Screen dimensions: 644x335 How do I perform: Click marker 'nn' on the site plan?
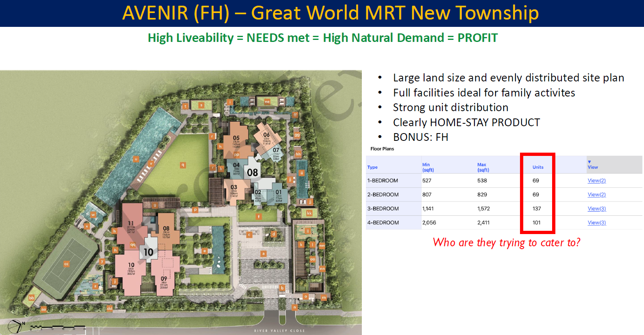click(322, 268)
